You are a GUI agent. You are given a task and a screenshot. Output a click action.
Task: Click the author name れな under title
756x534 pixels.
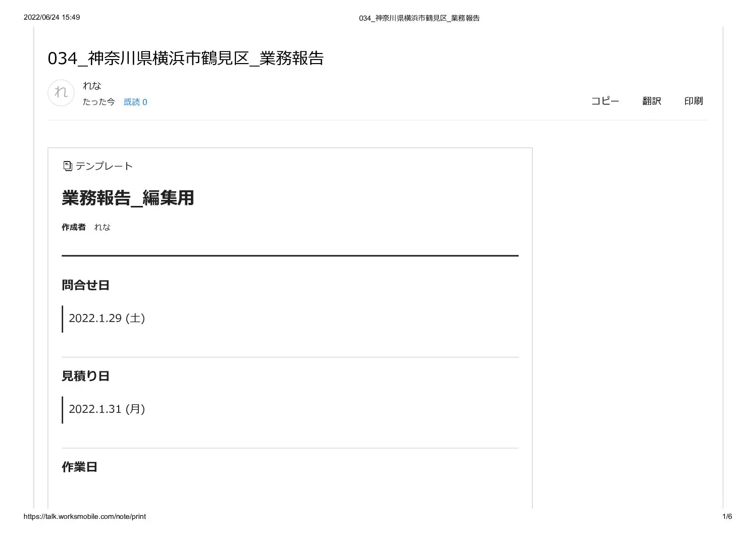pyautogui.click(x=92, y=86)
